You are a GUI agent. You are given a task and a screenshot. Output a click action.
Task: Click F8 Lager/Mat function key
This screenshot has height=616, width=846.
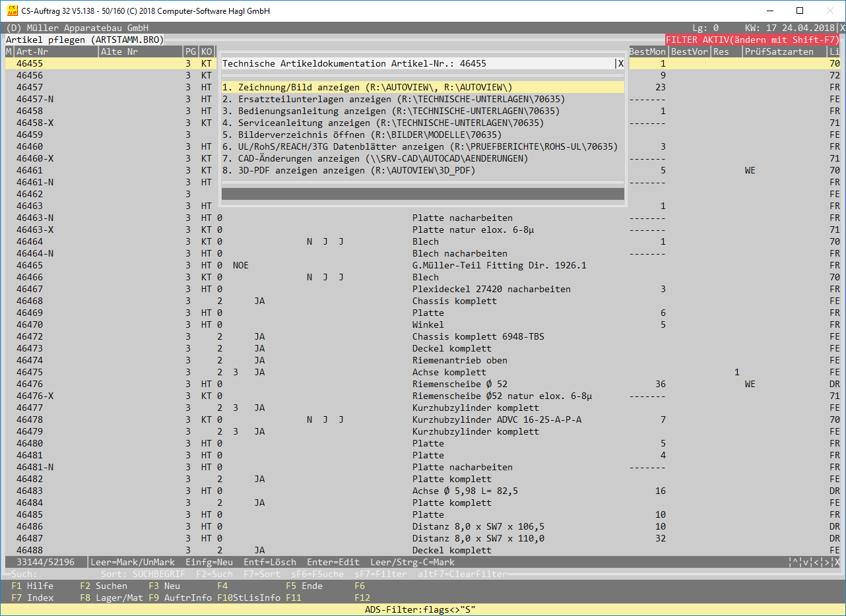coord(112,598)
